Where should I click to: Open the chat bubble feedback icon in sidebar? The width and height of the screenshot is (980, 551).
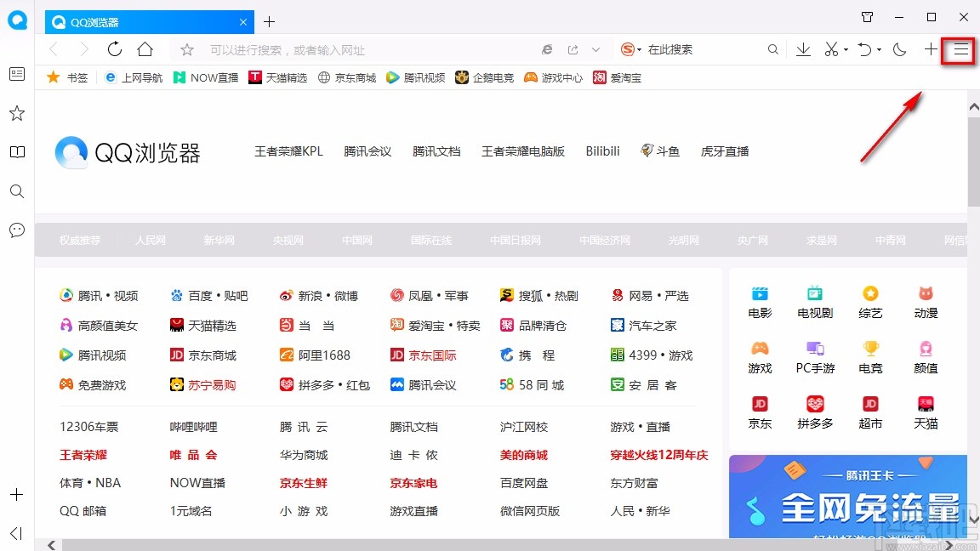pyautogui.click(x=16, y=230)
